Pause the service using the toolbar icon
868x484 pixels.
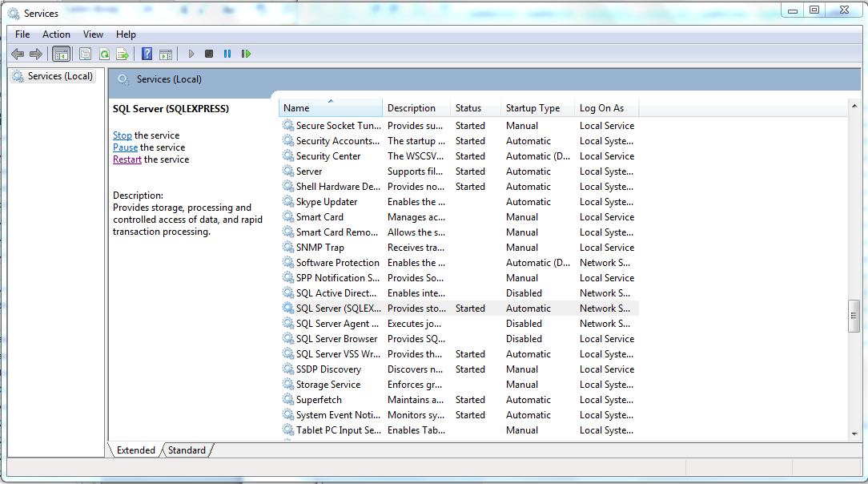click(x=227, y=54)
